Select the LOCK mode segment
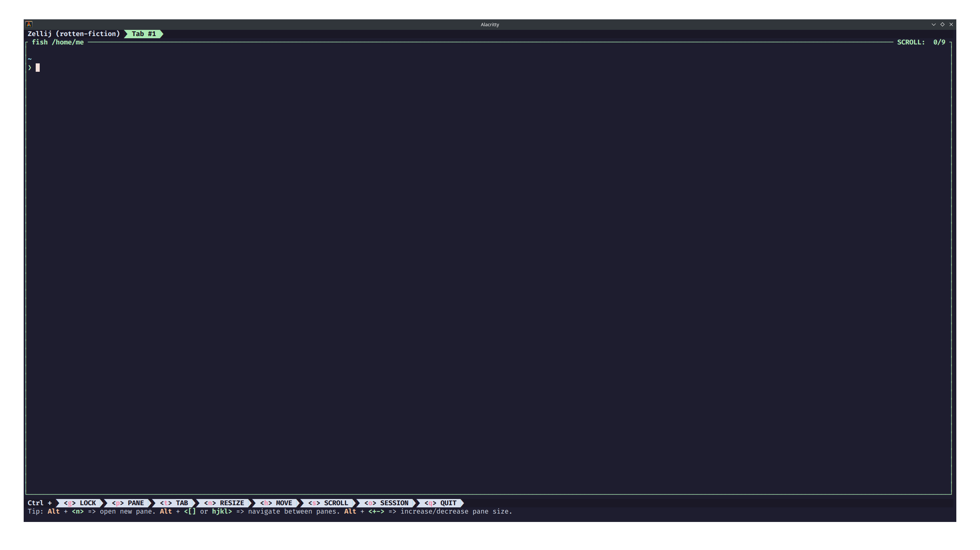980x550 pixels. (x=80, y=503)
